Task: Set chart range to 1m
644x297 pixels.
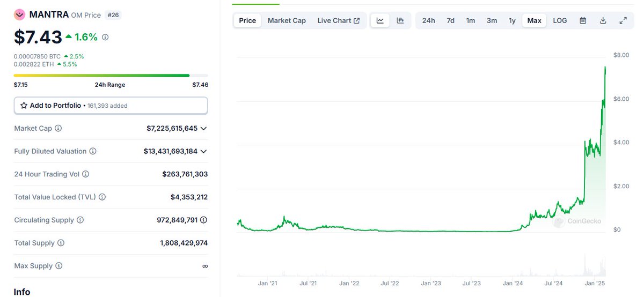Action: (471, 20)
